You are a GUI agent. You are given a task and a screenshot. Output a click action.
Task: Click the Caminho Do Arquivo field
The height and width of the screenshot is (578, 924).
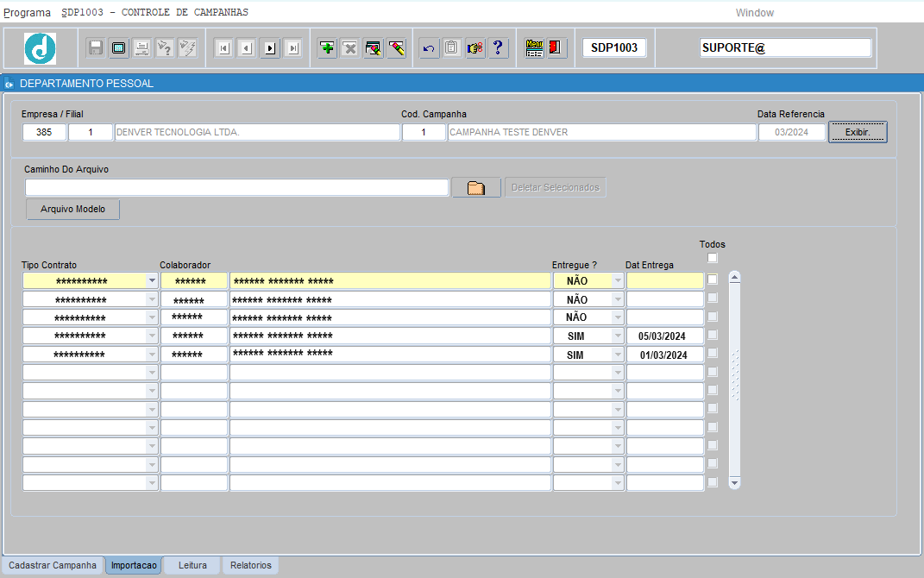click(x=237, y=187)
